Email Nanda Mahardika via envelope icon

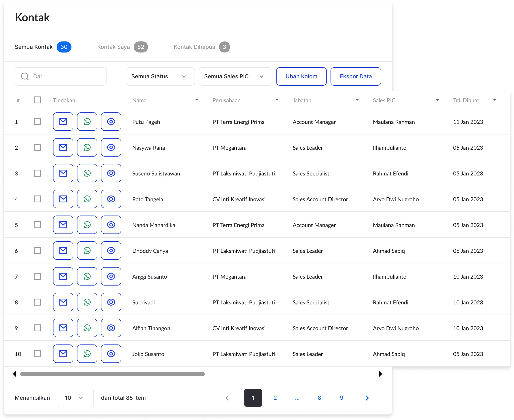click(63, 225)
